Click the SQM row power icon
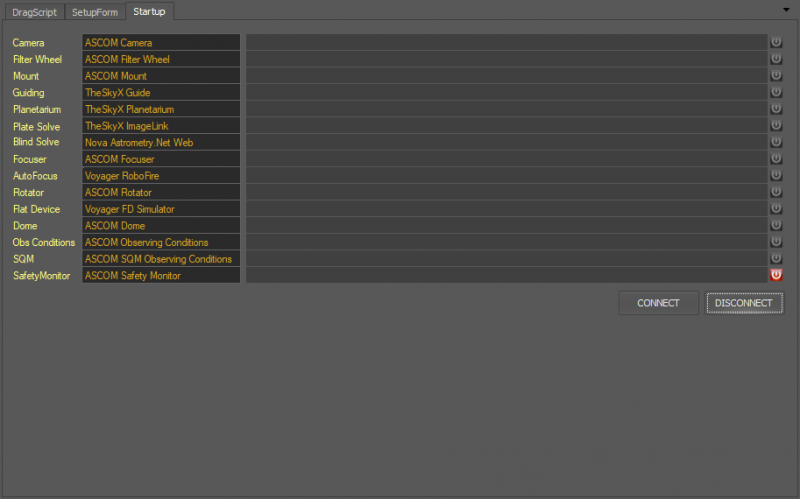This screenshot has height=499, width=800. click(x=776, y=258)
